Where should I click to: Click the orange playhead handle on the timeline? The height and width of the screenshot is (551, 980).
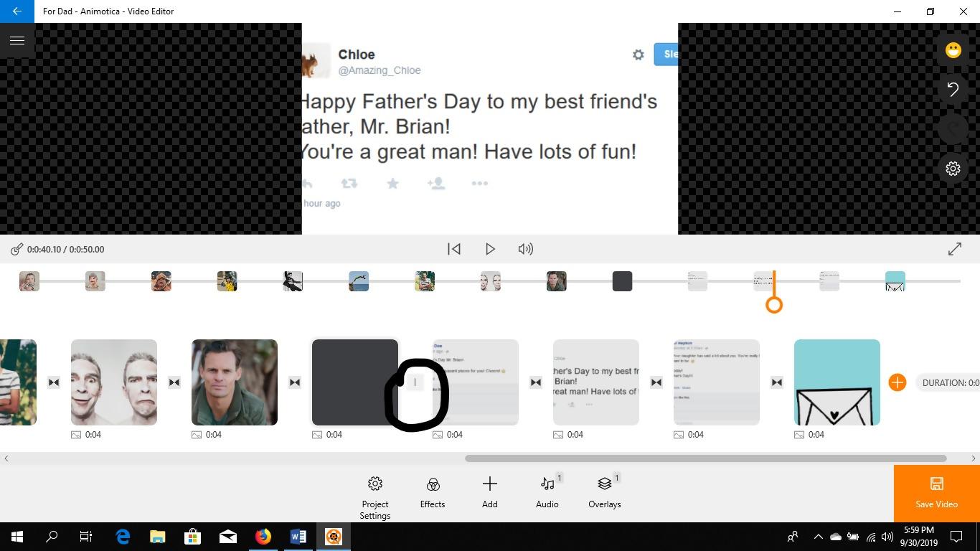pos(773,305)
